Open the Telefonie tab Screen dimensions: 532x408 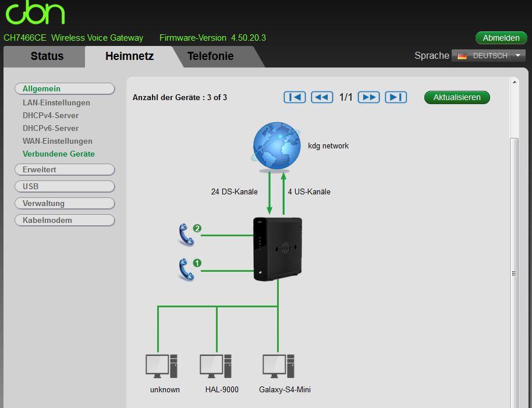(210, 56)
